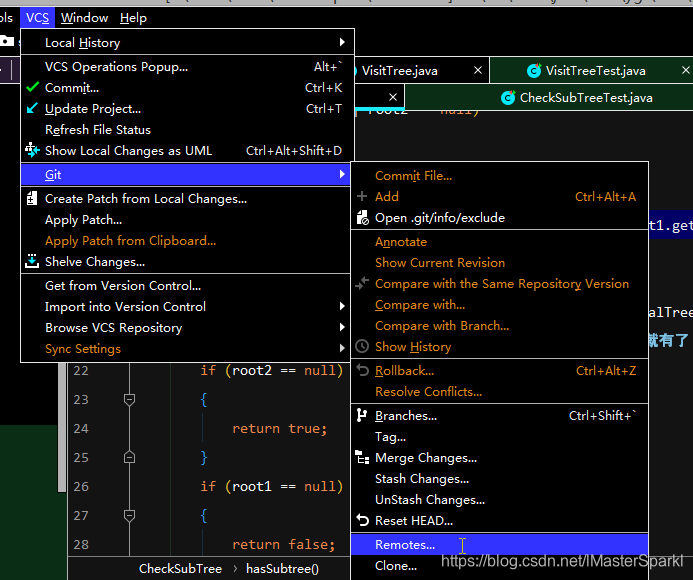The height and width of the screenshot is (580, 693).
Task: Select Stash Changes entry
Action: [499, 479]
